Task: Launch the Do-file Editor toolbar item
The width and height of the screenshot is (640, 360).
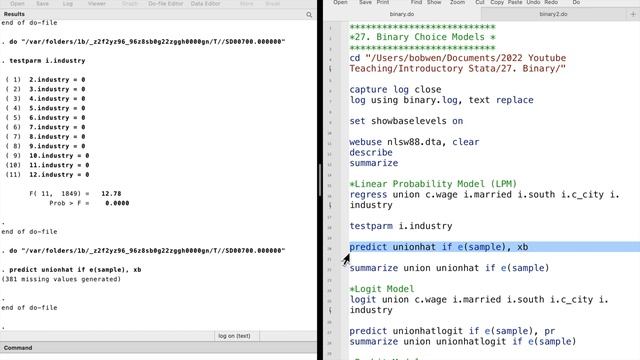Action: (165, 3)
